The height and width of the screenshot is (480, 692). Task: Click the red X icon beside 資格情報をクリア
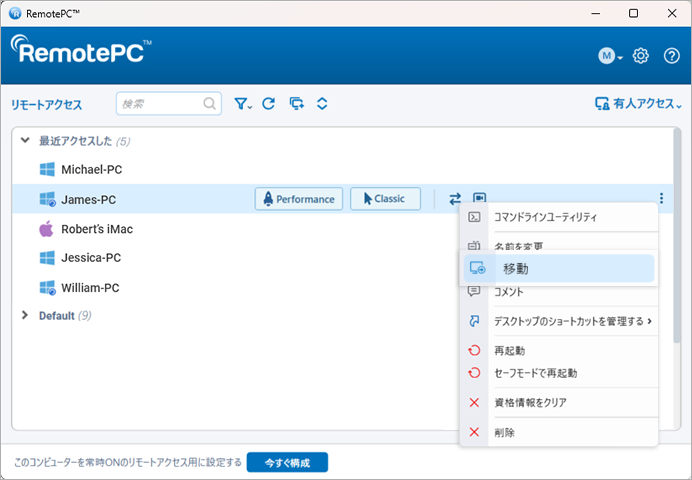[x=474, y=402]
